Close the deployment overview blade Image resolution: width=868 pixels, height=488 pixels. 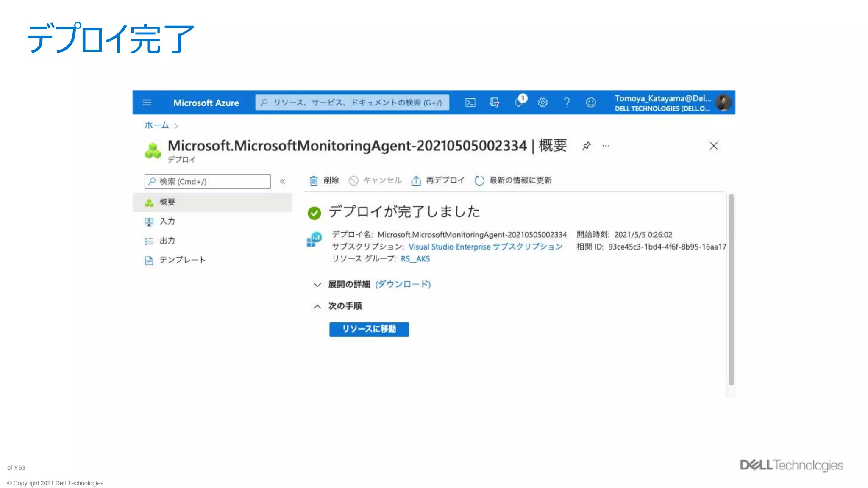714,146
